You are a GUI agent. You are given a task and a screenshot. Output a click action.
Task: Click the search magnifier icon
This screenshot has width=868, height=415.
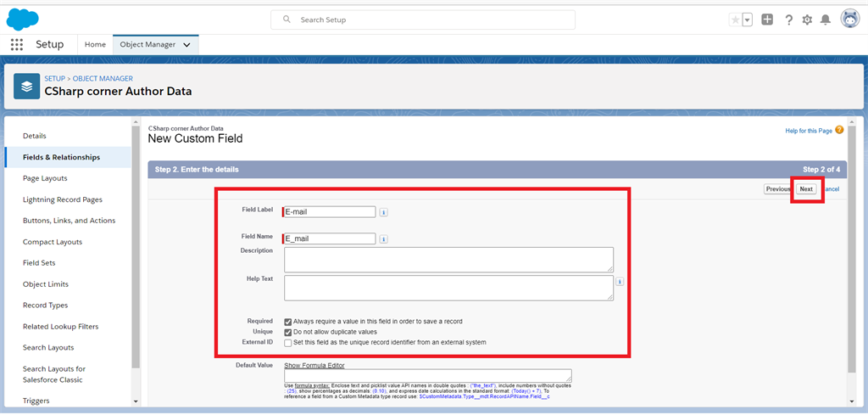287,20
